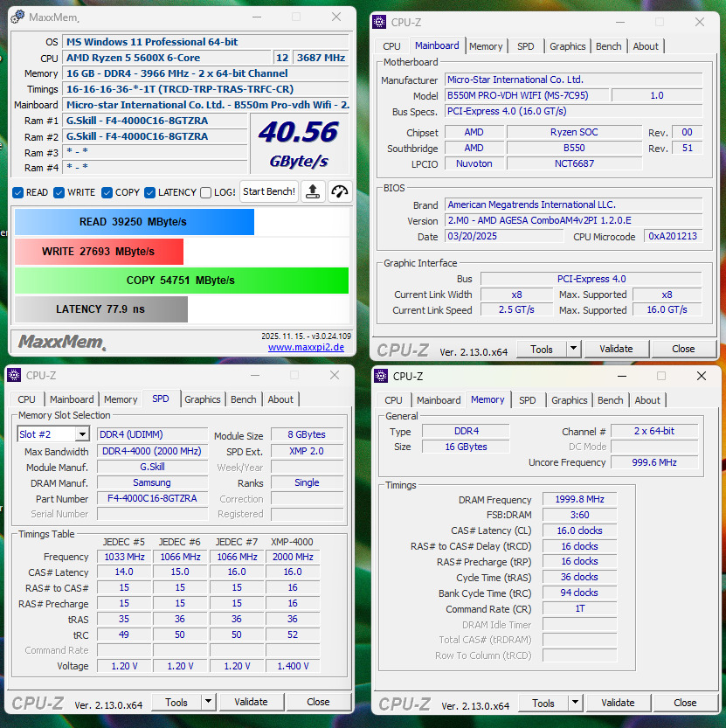Screen dimensions: 726x728
Task: Open SPD tab in Mainboard window
Action: point(526,46)
